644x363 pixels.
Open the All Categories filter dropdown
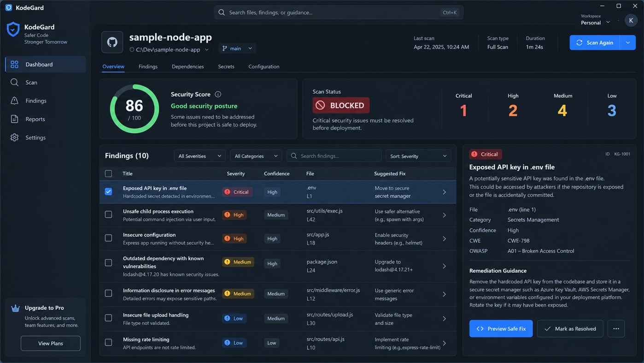pyautogui.click(x=256, y=156)
